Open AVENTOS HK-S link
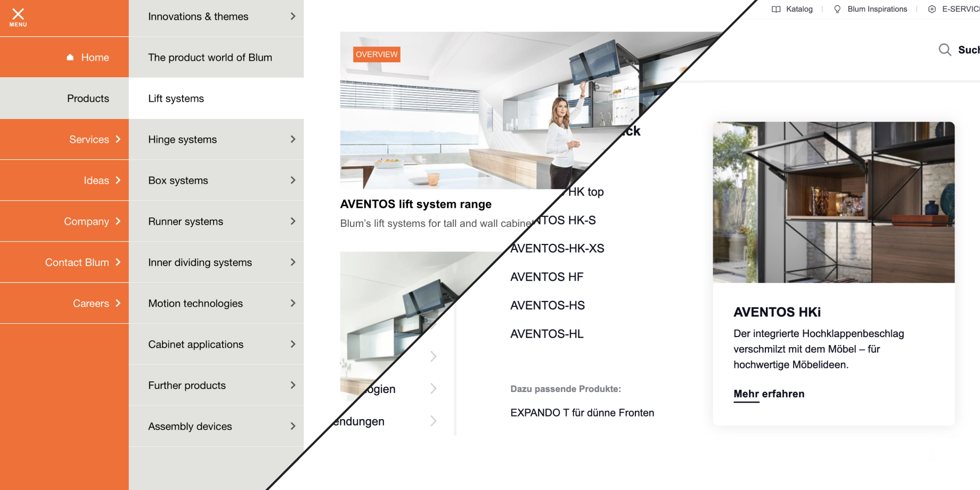 click(x=565, y=220)
